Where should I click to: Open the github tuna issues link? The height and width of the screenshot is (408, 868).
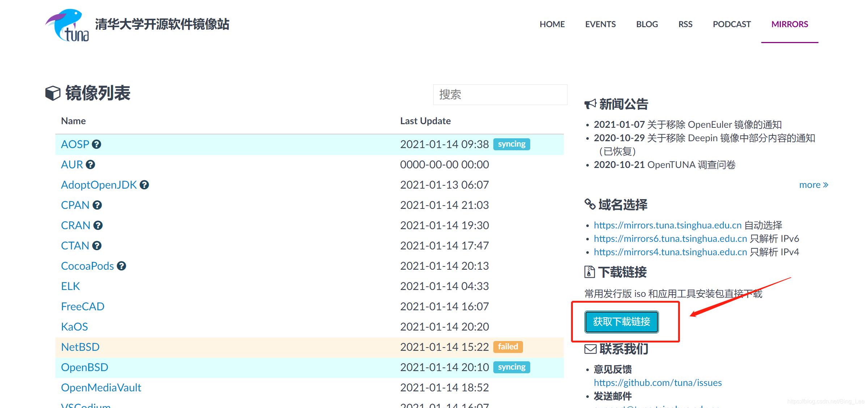pyautogui.click(x=657, y=383)
